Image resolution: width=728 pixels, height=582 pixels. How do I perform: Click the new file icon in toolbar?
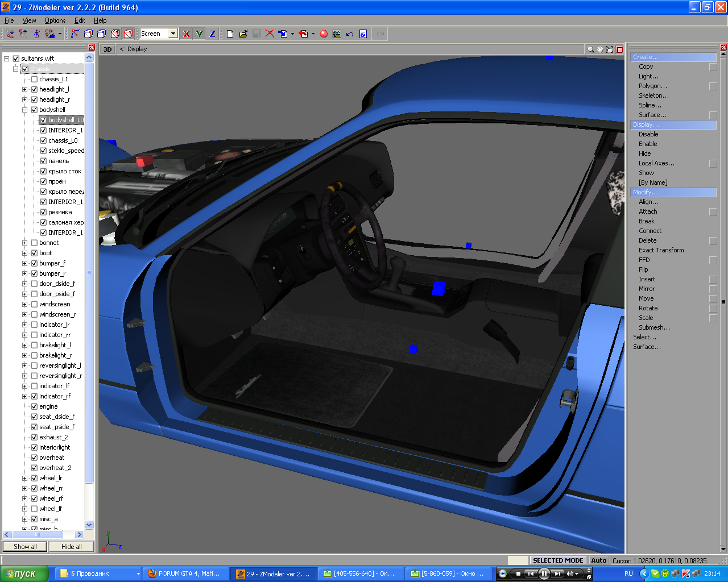point(230,34)
